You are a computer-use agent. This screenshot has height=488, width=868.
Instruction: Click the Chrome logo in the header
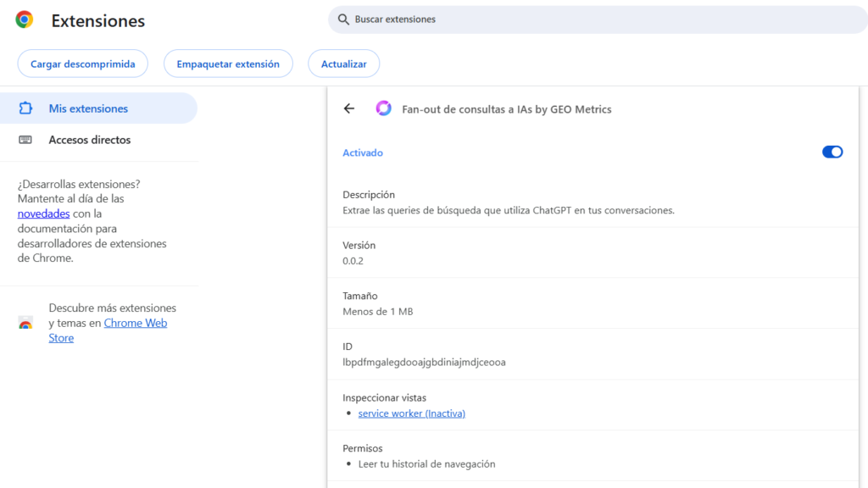coord(25,20)
